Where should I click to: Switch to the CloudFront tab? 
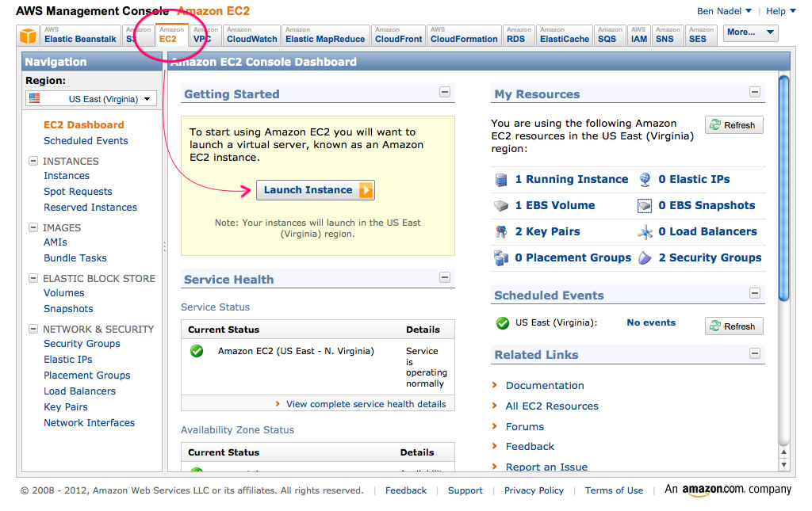coord(398,35)
